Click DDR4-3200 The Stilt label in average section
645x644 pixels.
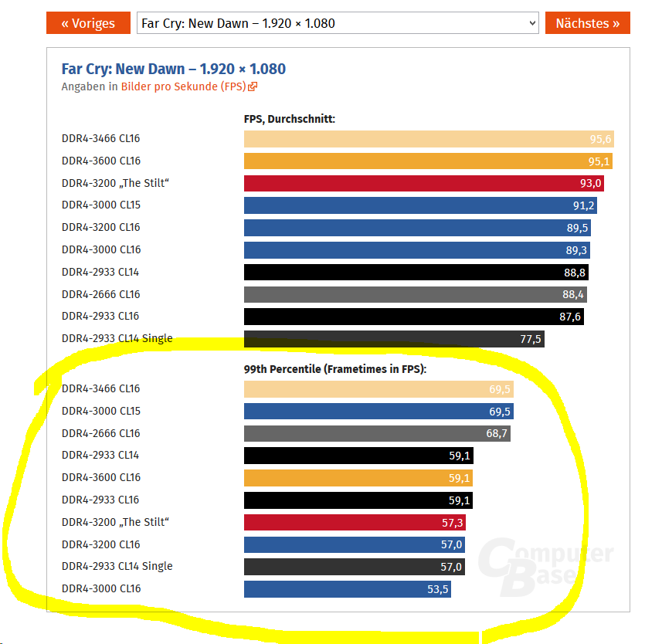[x=115, y=183]
